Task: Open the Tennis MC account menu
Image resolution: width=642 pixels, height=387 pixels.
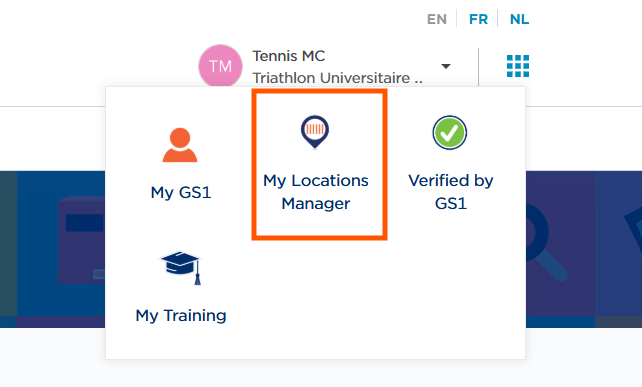Action: tap(289, 56)
